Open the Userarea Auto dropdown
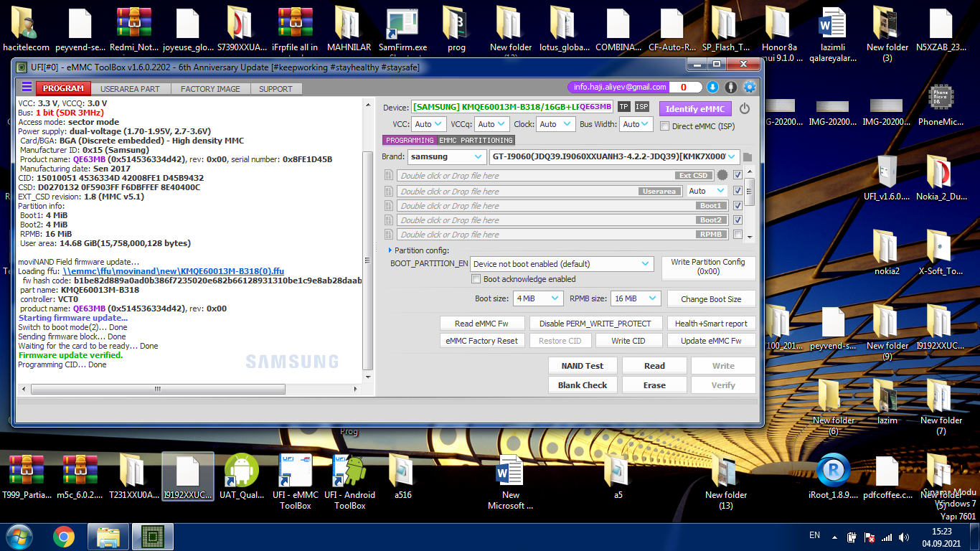The image size is (980, 551). coord(707,191)
